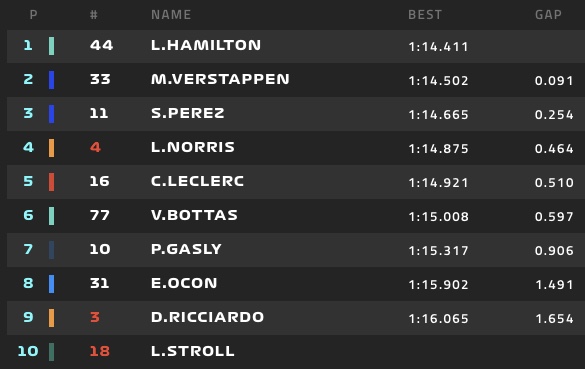Click the S.PEREZ driver name

(188, 113)
